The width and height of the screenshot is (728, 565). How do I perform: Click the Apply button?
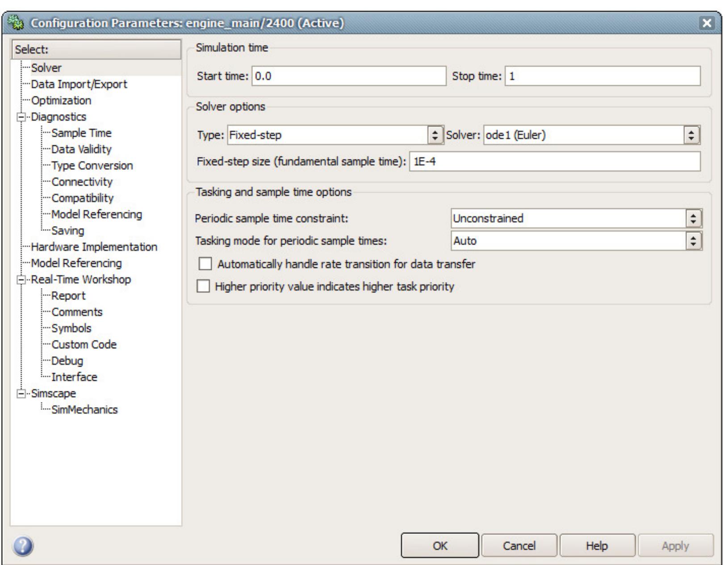[675, 545]
